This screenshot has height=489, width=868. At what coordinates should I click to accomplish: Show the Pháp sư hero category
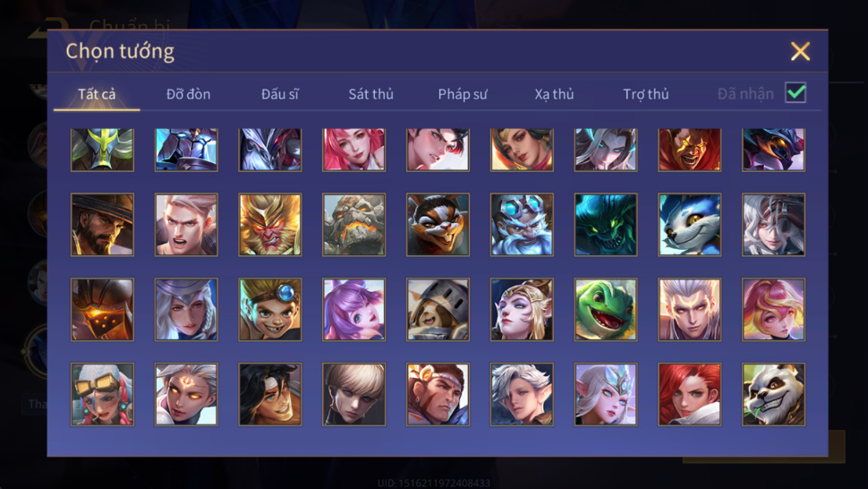(x=463, y=94)
